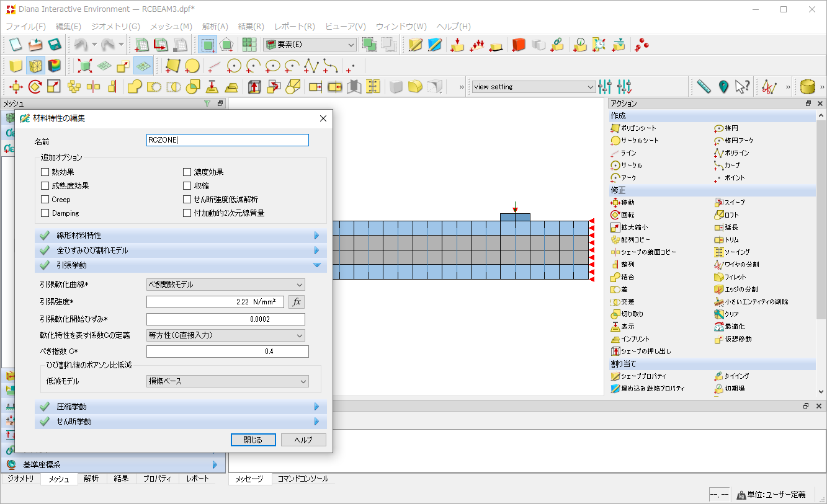
Task: Click the rotate shape toolbar icon
Action: tap(35, 87)
